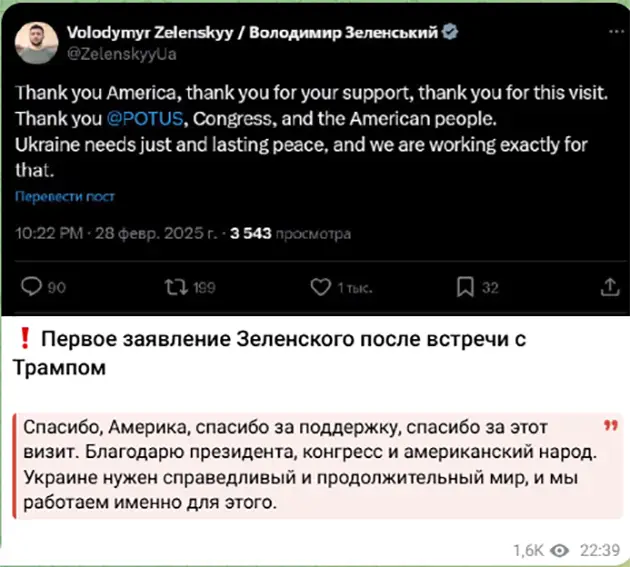
Task: Click the reply speech bubble icon
Action: pos(31,288)
